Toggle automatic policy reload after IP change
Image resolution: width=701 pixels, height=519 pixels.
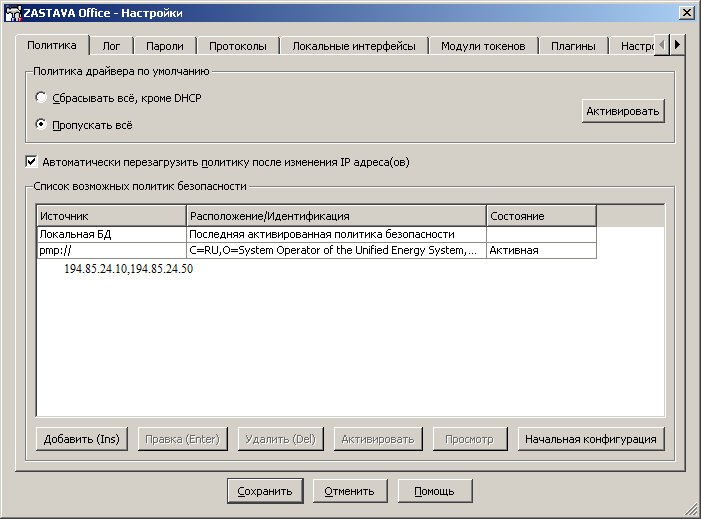(32, 161)
